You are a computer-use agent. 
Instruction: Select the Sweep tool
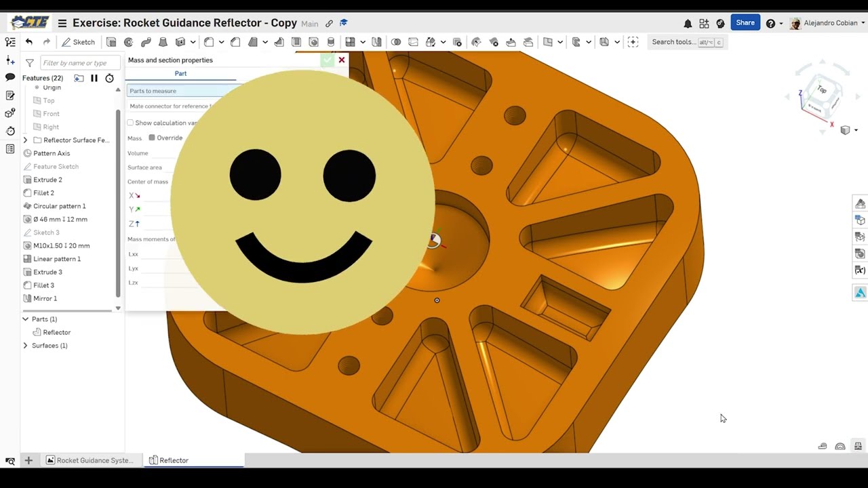[146, 42]
